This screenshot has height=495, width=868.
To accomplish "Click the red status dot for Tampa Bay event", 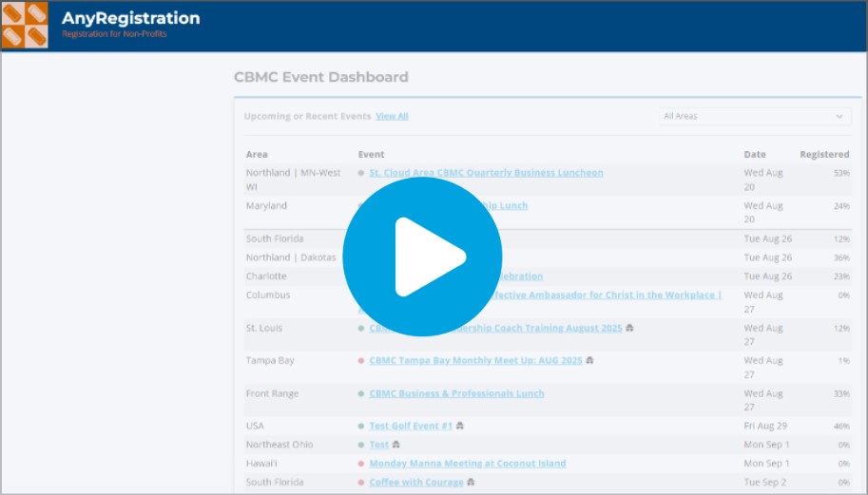I will click(x=361, y=361).
